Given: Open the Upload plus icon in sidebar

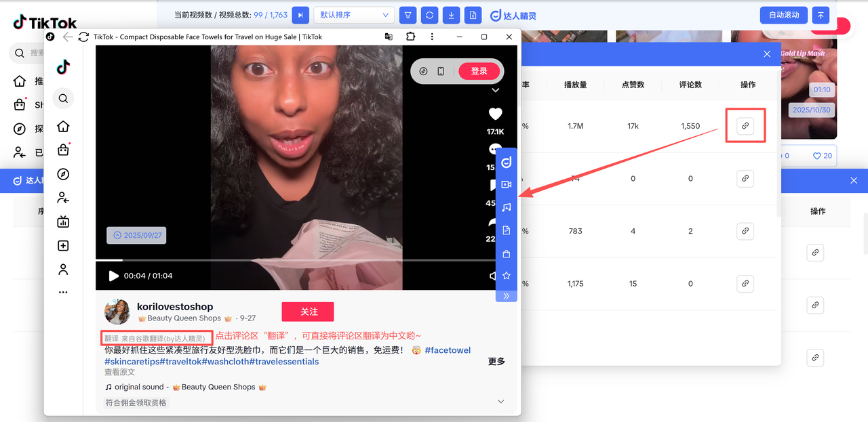Looking at the screenshot, I should click(x=63, y=246).
